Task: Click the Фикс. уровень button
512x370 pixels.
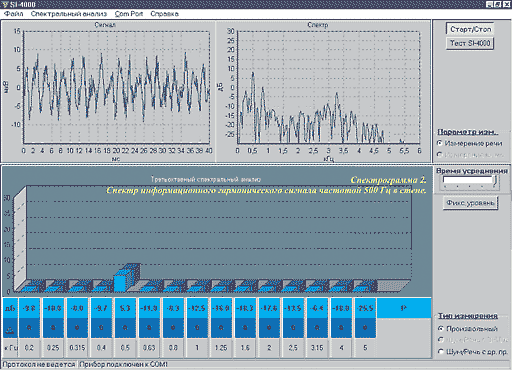Action: (x=471, y=203)
